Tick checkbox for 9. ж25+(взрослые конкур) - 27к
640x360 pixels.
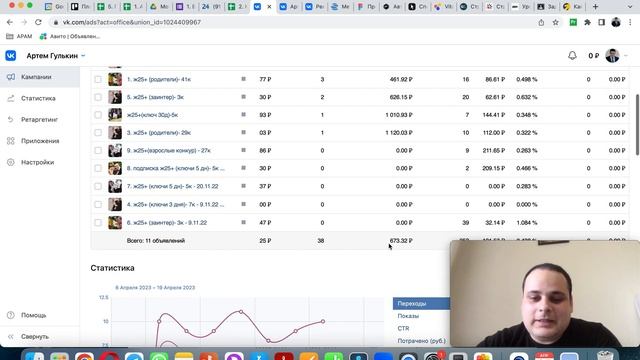[x=98, y=150]
